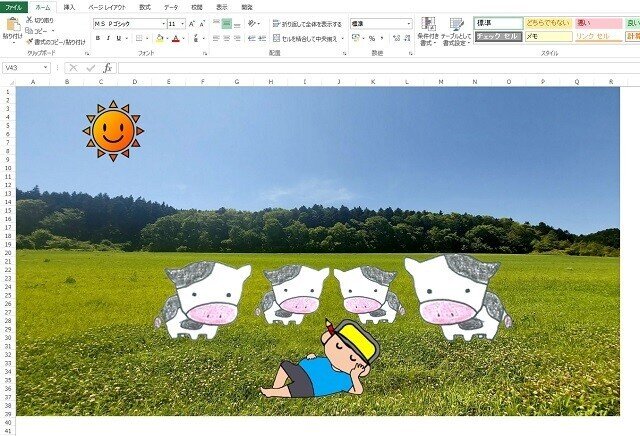Open the Name Box dropdown arrow
The height and width of the screenshot is (436, 640).
(45, 68)
